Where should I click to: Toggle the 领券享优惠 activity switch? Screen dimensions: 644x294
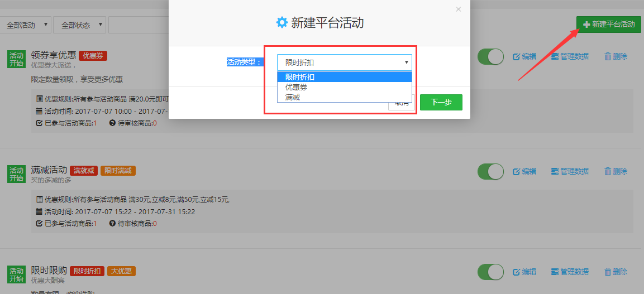pos(490,57)
